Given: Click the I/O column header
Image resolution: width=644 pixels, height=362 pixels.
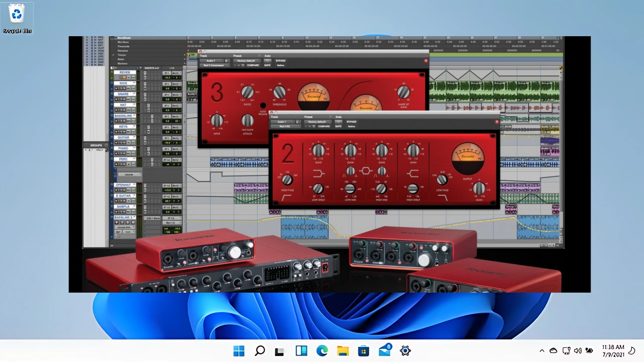Looking at the screenshot, I should pos(172,68).
